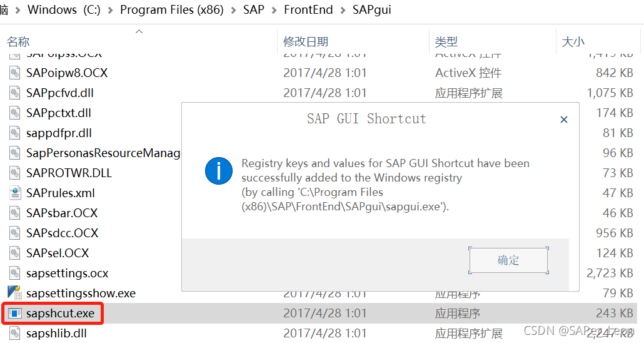Select the SAPoipw8.OCX file name
The width and height of the screenshot is (644, 343).
[67, 73]
